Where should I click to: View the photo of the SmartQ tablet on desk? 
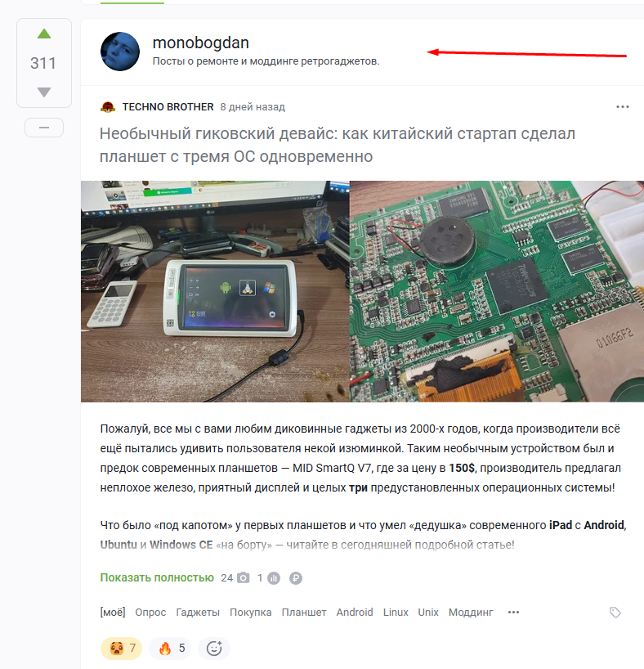click(215, 291)
